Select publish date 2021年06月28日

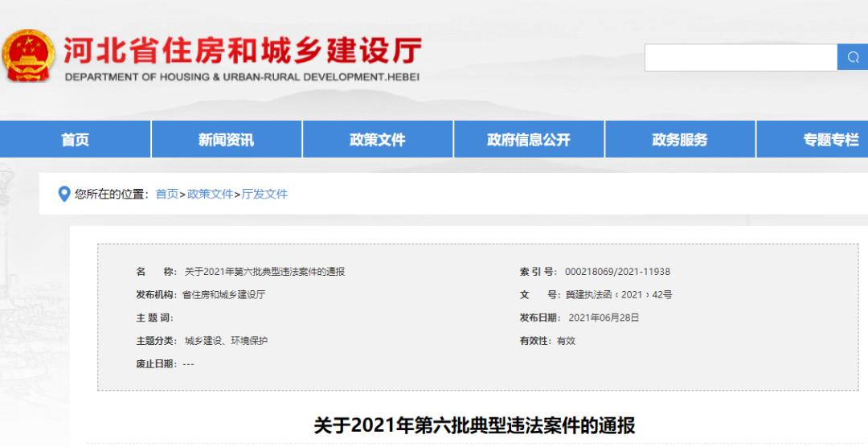(604, 318)
